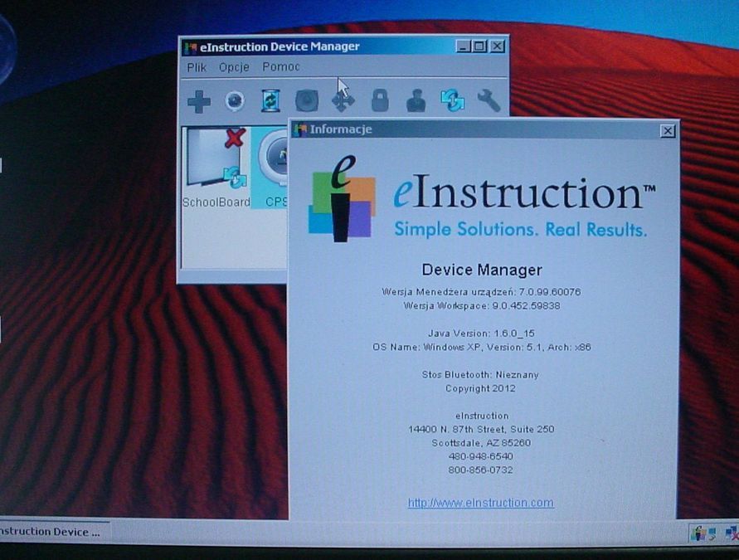Open the Plik menu
The width and height of the screenshot is (739, 560).
point(197,67)
